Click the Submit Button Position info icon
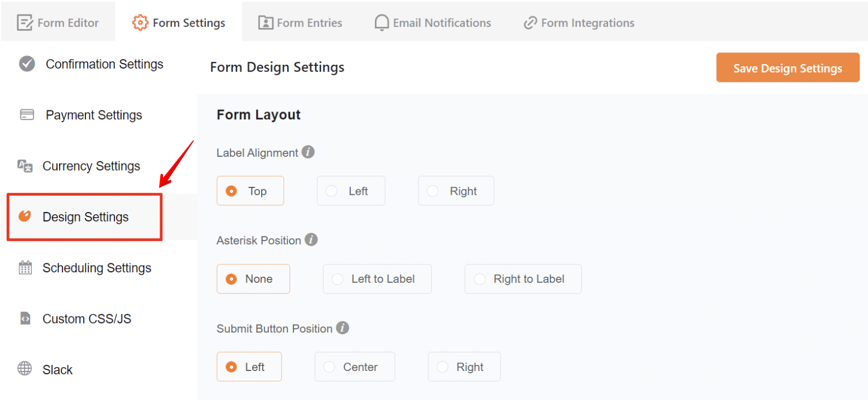Viewport: 868px width, 400px height. pos(343,328)
